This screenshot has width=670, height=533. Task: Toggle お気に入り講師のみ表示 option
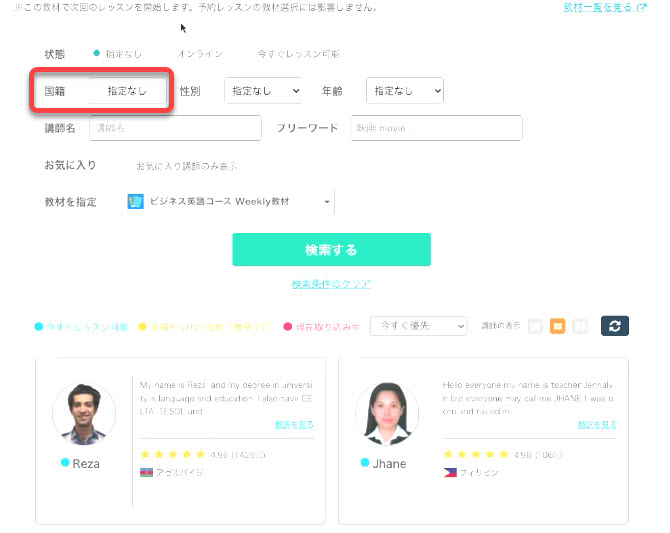coord(186,166)
